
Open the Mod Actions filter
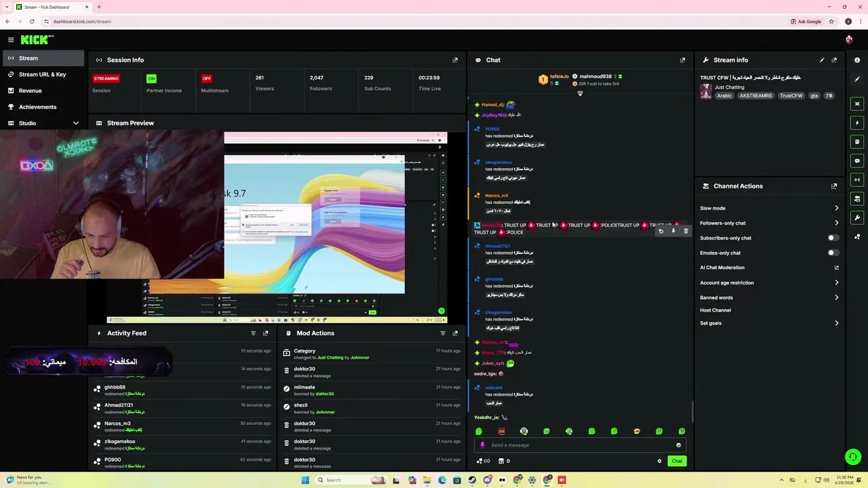click(x=443, y=333)
